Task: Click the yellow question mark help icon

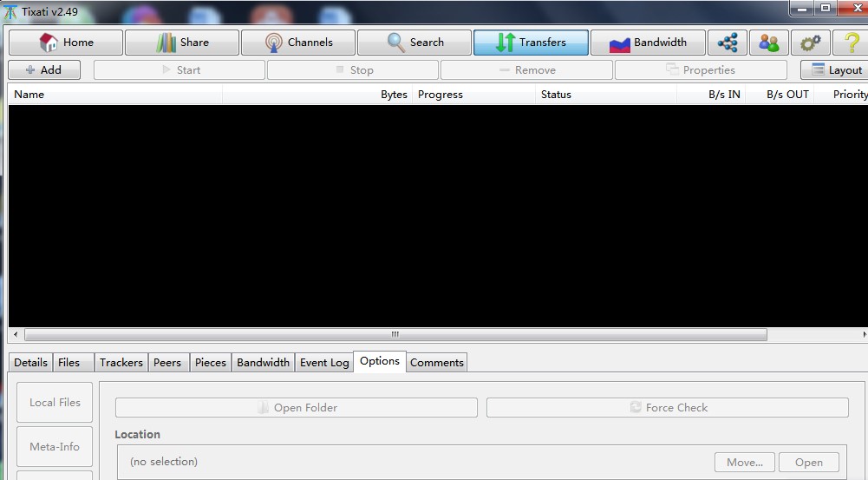Action: pyautogui.click(x=852, y=43)
